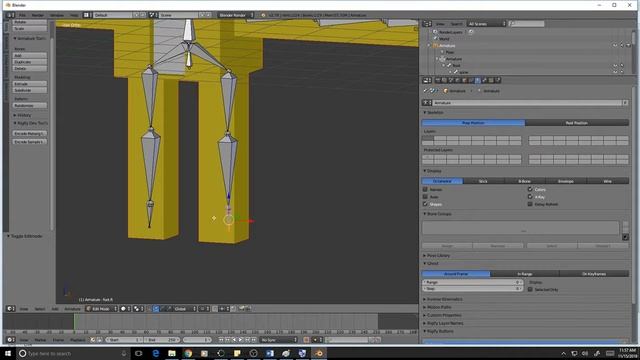Image resolution: width=640 pixels, height=360 pixels.
Task: Open the Help menu
Action: coord(74,15)
